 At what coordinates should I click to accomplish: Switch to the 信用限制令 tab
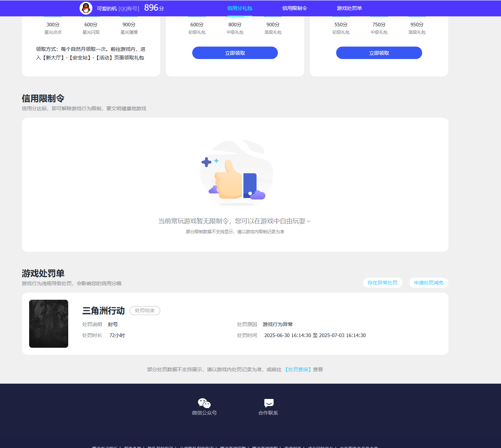(x=295, y=8)
